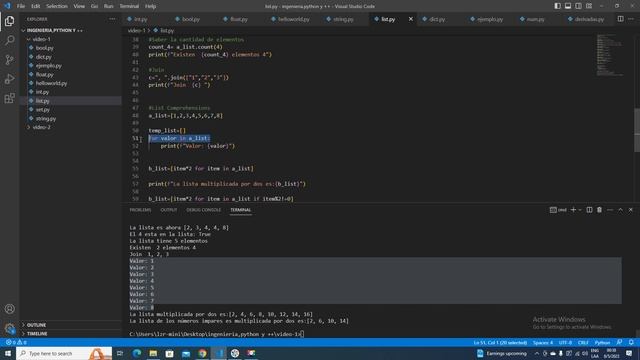Click the editor minimap code overview
Image resolution: width=640 pixels, height=360 pixels.
tap(610, 55)
